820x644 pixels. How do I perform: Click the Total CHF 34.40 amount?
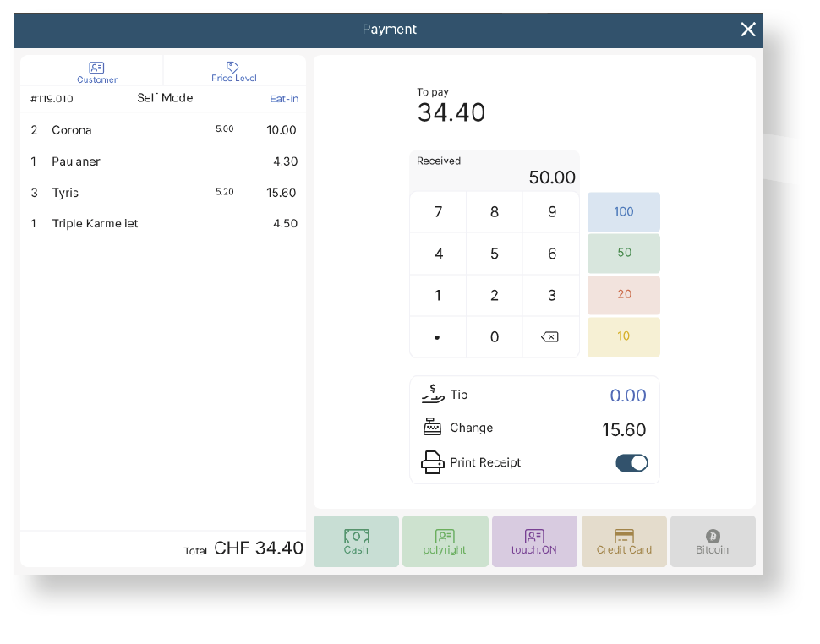coord(259,548)
